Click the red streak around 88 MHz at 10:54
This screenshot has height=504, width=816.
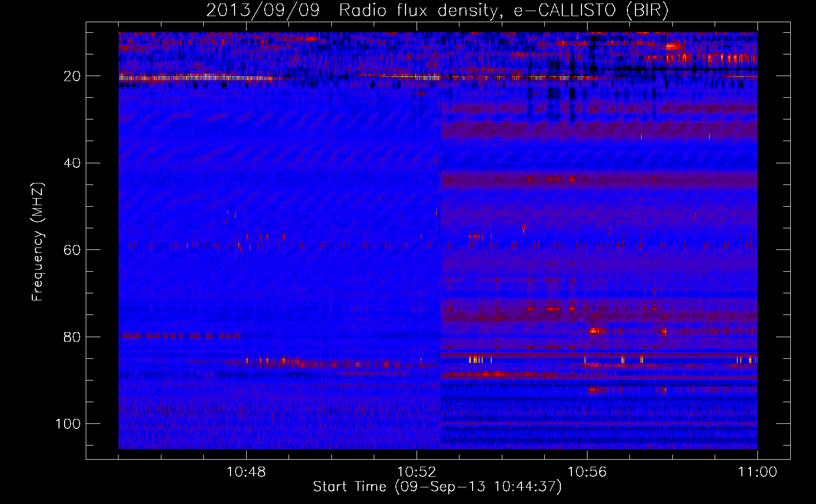[x=497, y=374]
